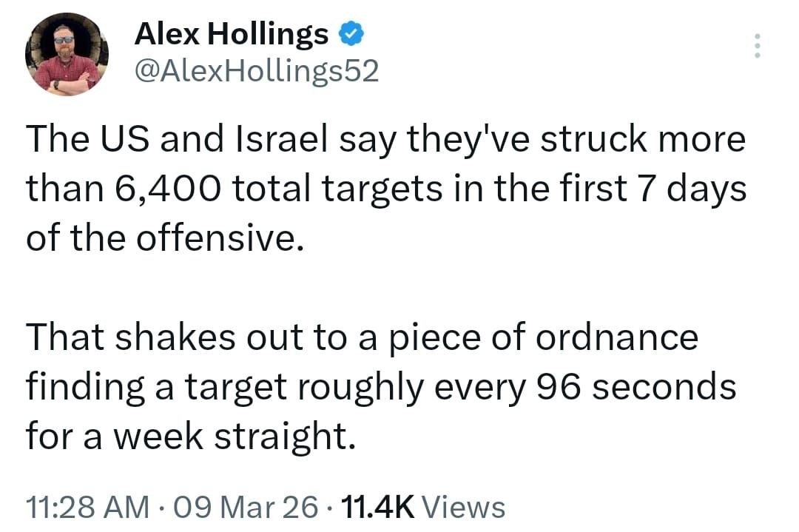
Task: Click the 11:28 AM timestamp
Action: click(85, 508)
